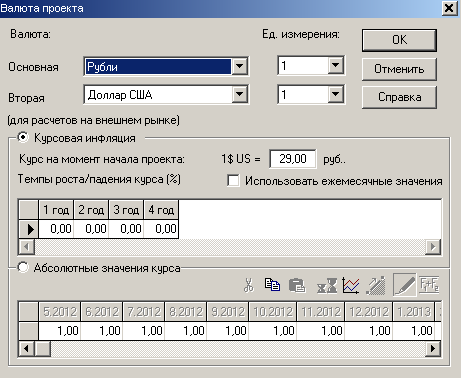Click the Cut scissors icon
Screen dimensions: 461x378
248,285
